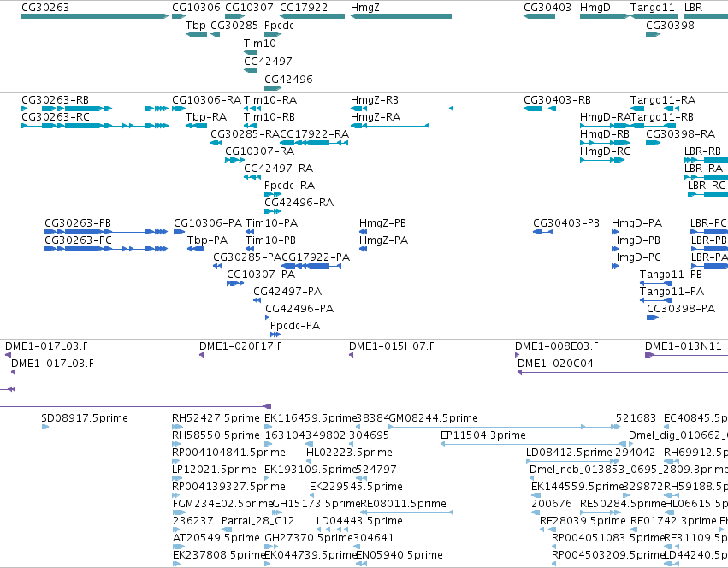
Task: Select the Tbp-RA transcript label
Action: click(x=206, y=117)
